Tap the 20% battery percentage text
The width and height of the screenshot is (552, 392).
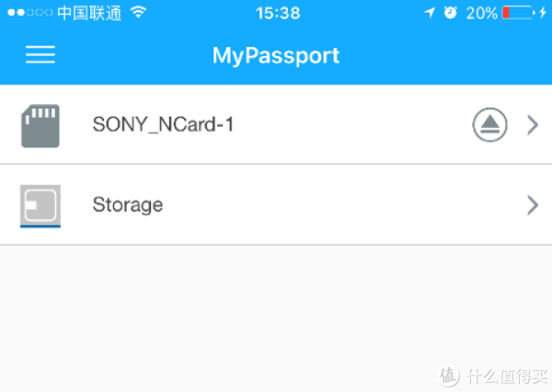tap(481, 14)
